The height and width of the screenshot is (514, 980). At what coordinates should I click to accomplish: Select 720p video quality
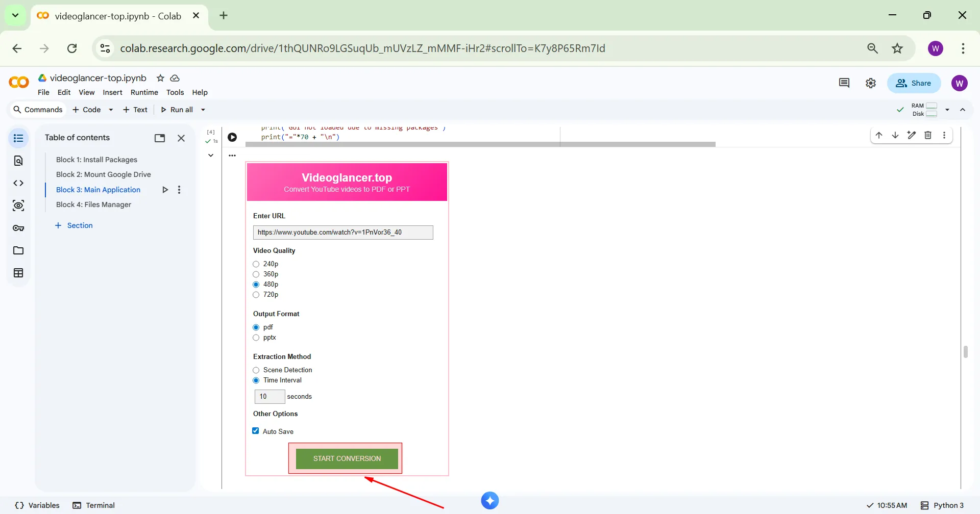pos(256,295)
